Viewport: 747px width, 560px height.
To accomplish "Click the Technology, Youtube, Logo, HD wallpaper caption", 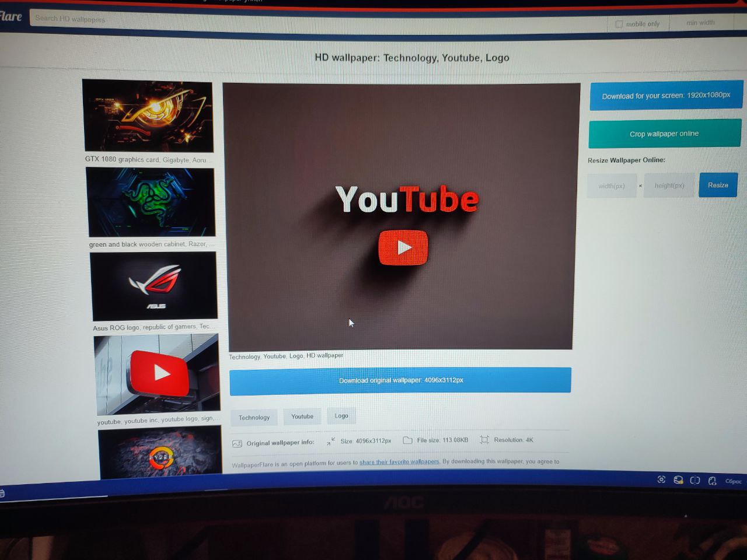I will pyautogui.click(x=286, y=356).
